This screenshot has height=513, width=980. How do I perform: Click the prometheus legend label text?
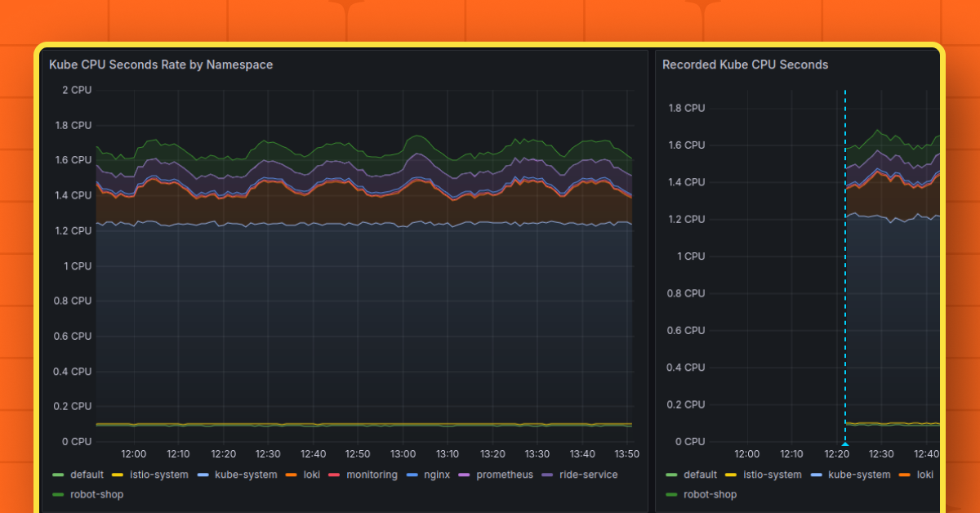click(x=505, y=475)
